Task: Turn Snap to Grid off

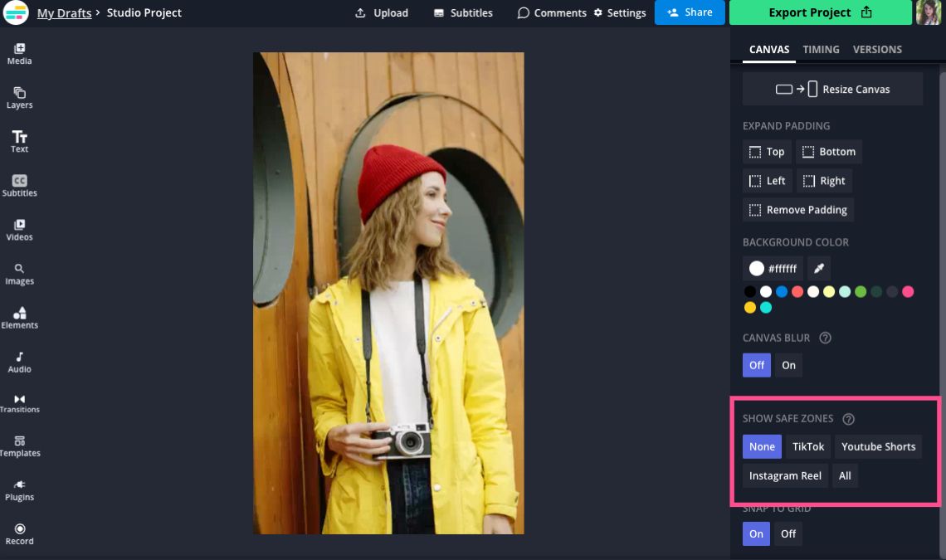Action: pyautogui.click(x=788, y=533)
